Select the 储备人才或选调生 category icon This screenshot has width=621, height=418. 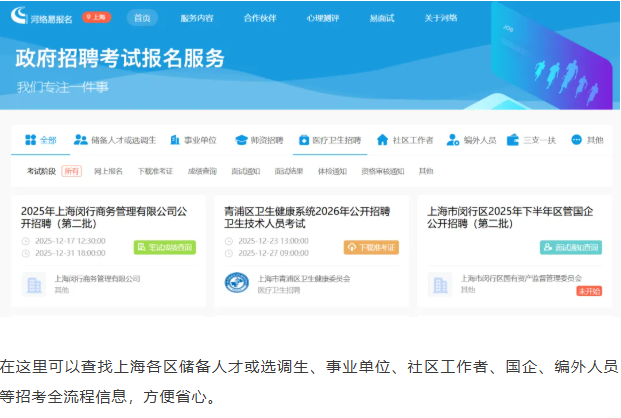[x=81, y=140]
